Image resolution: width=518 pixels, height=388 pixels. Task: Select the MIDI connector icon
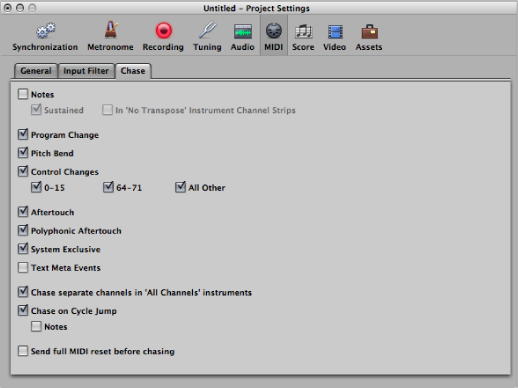click(274, 31)
